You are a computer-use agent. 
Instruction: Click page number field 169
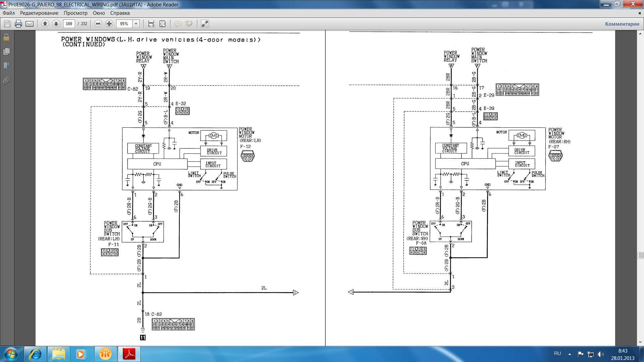click(x=69, y=24)
